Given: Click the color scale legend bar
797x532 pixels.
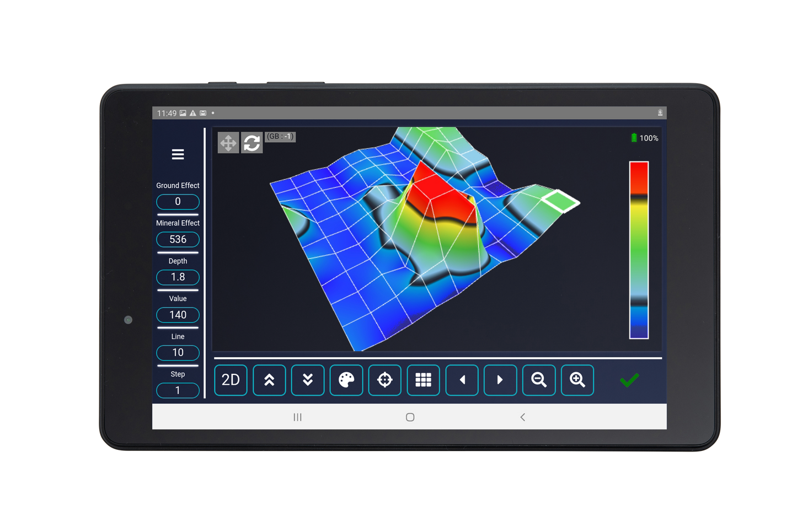Looking at the screenshot, I should (x=639, y=250).
